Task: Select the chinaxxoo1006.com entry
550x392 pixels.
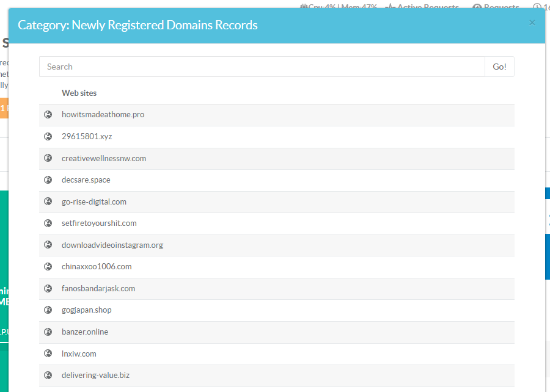Action: pyautogui.click(x=97, y=267)
